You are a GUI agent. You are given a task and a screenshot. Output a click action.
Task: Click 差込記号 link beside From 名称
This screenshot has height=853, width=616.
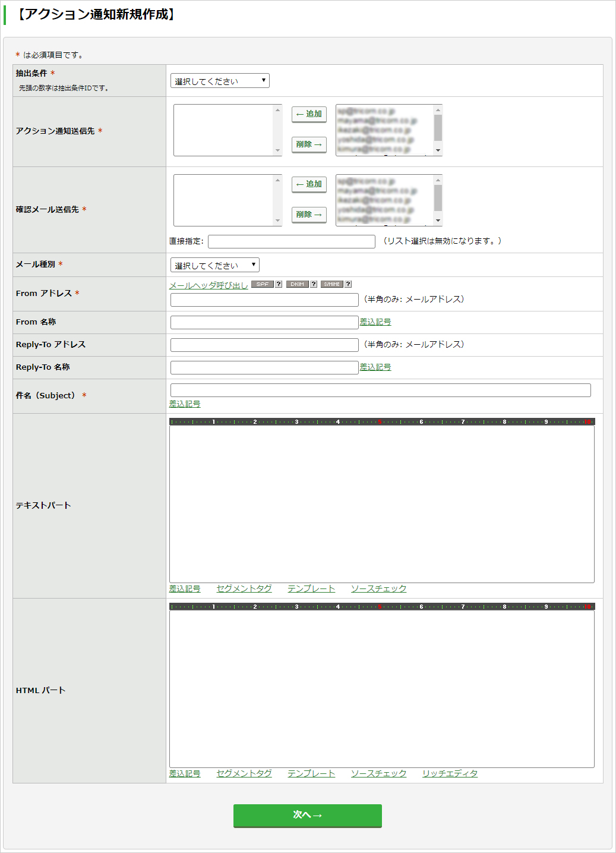(x=375, y=322)
